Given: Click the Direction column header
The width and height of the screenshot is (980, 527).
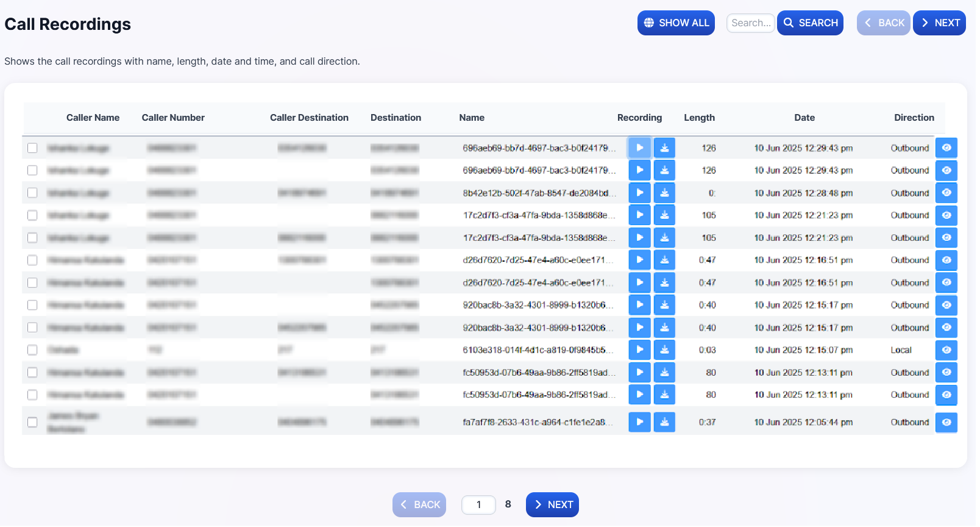Looking at the screenshot, I should (x=914, y=118).
